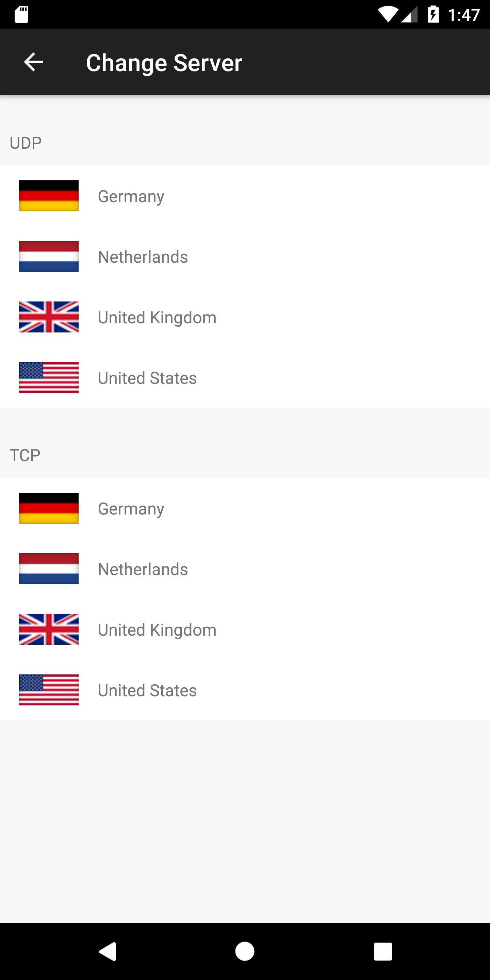Connect to United States UDP server
Viewport: 490px width, 980px height.
(x=147, y=378)
